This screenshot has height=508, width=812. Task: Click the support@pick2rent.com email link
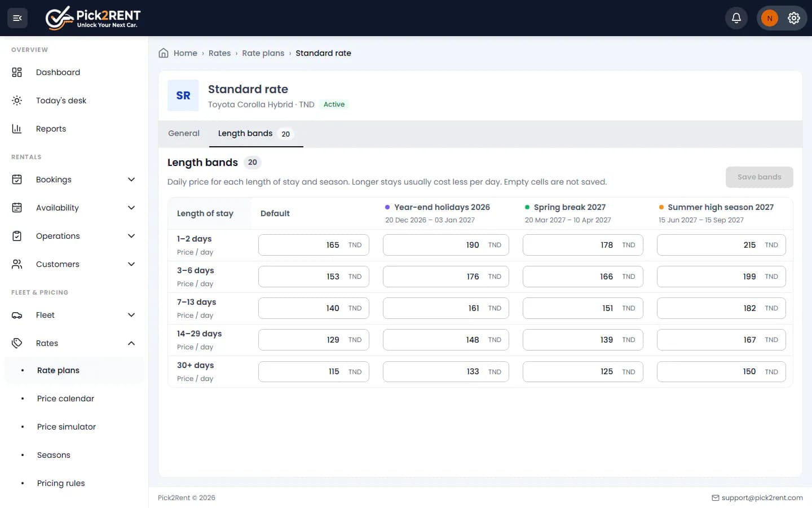[x=762, y=498]
